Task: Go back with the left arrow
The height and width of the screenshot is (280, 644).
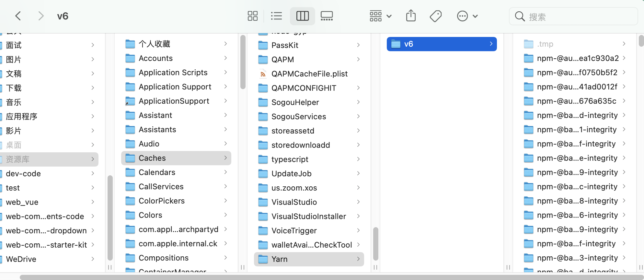Action: click(18, 16)
